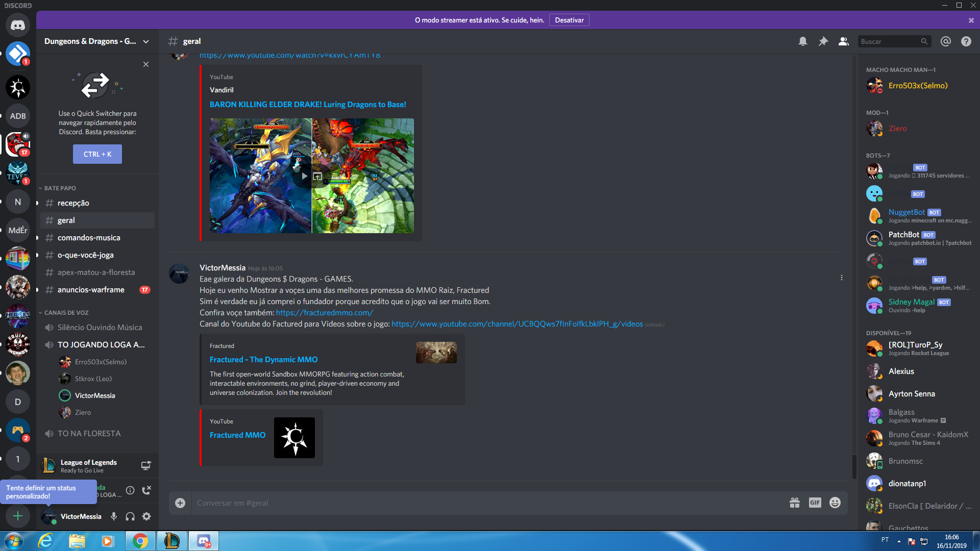
Task: Open notification settings bell icon
Action: click(x=803, y=41)
